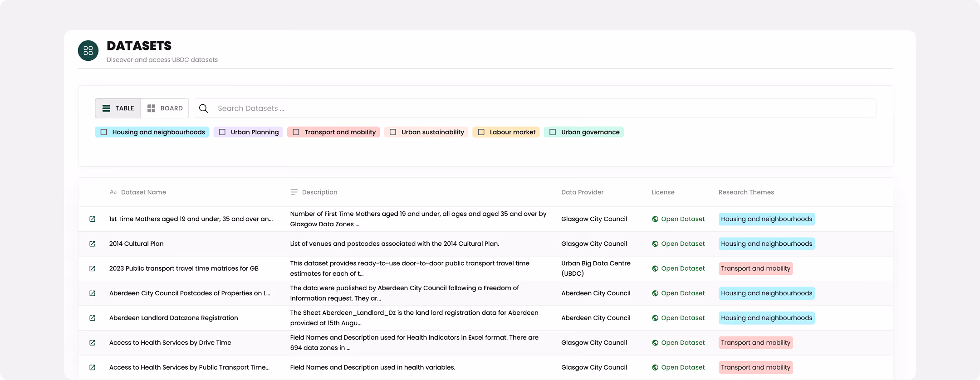This screenshot has height=380, width=980.
Task: Tick Urban Planning filter checkbox
Action: (222, 132)
